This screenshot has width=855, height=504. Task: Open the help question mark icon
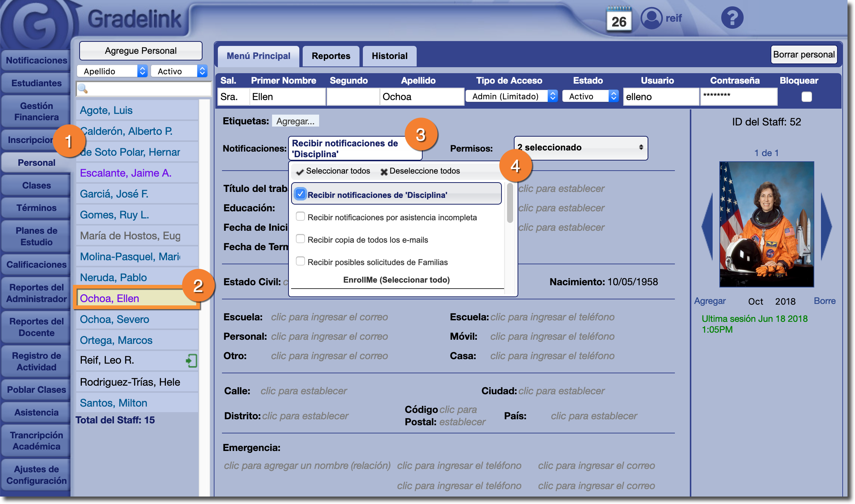coord(732,18)
